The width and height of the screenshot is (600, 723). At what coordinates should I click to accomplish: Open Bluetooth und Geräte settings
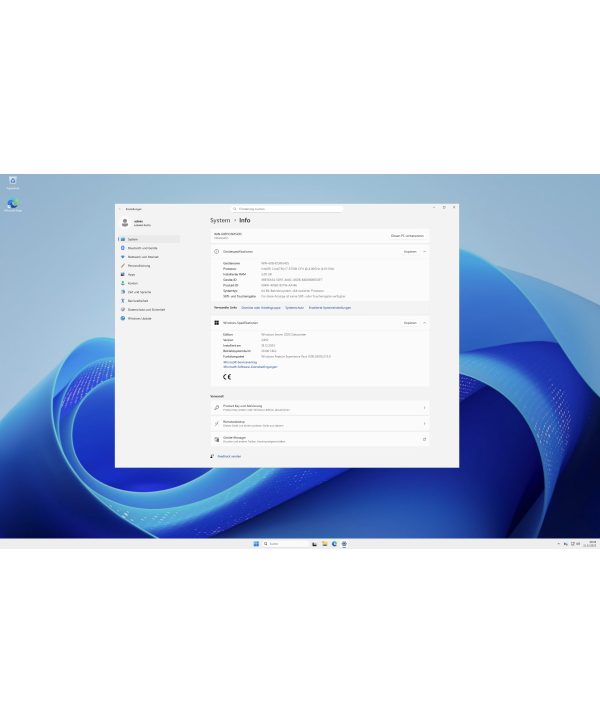coord(149,248)
